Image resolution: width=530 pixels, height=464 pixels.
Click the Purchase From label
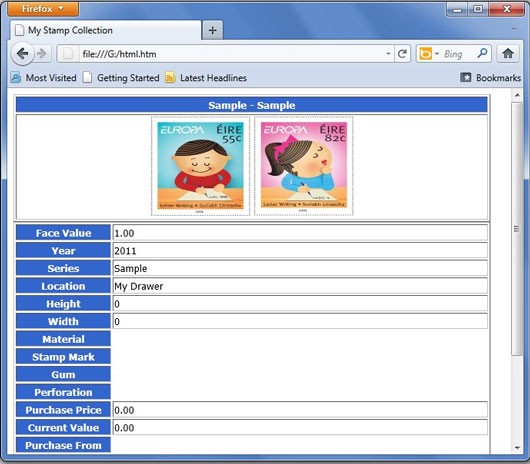coord(63,445)
